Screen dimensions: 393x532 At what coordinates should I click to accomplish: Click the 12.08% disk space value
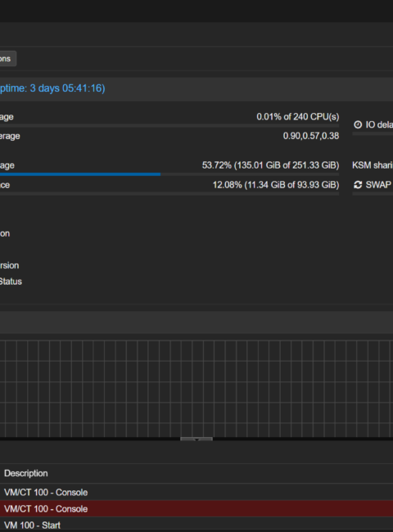click(276, 185)
